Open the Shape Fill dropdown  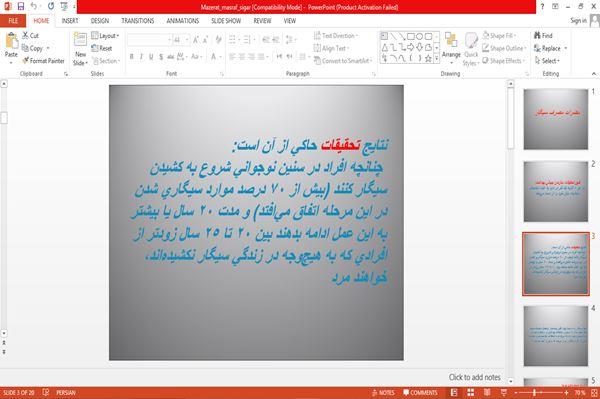[499, 35]
